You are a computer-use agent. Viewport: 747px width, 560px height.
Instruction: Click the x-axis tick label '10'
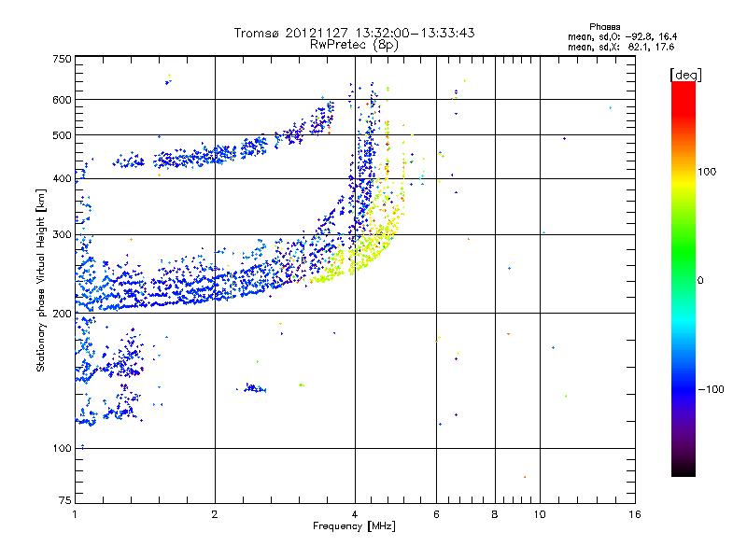(540, 514)
